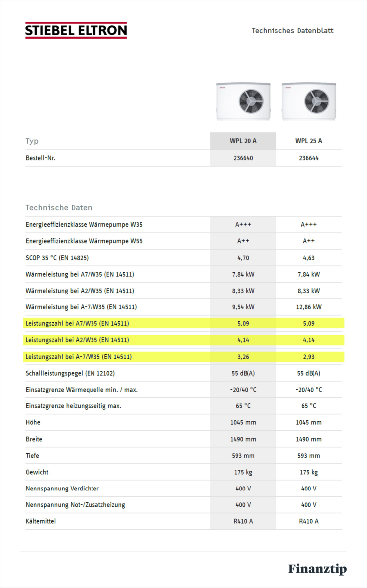
Task: Click the 'Technisches Datenblatt' heading
Action: 292,31
